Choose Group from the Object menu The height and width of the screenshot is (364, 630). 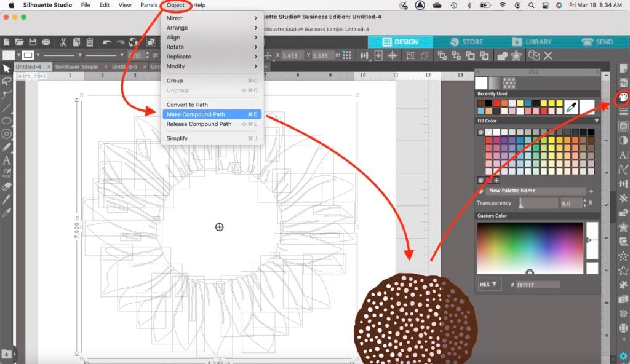[x=212, y=81]
